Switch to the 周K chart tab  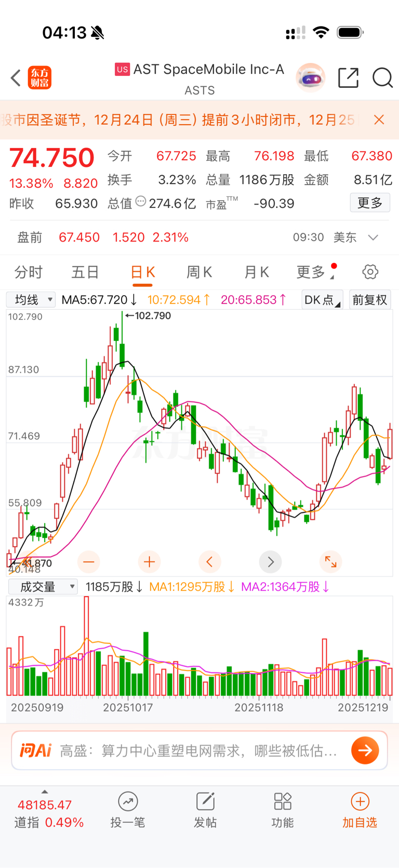coord(199,272)
